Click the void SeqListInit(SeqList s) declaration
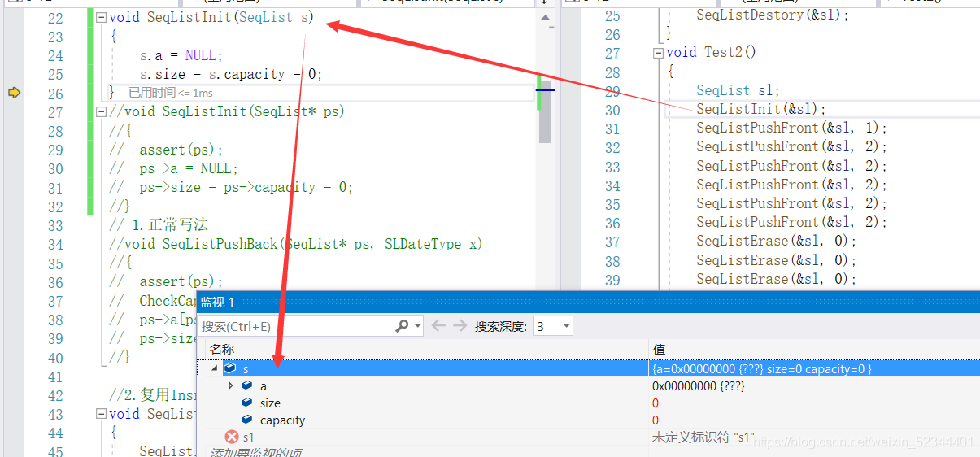The height and width of the screenshot is (457, 980). [211, 18]
